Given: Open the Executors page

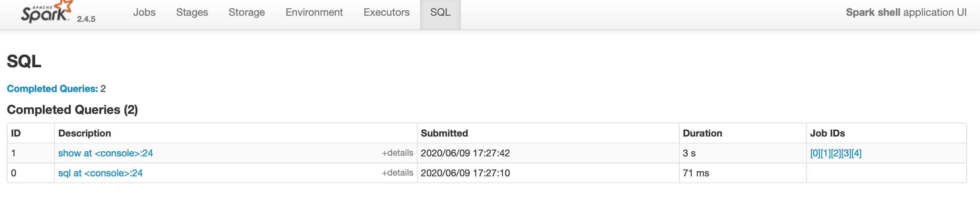Looking at the screenshot, I should pyautogui.click(x=386, y=12).
